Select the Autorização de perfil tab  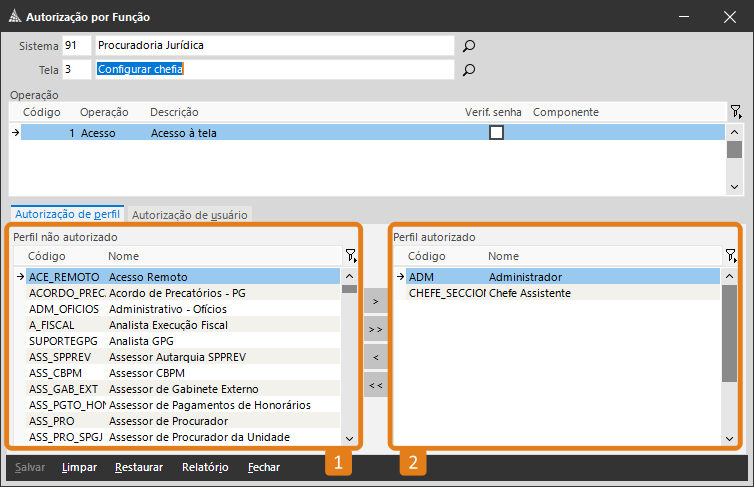[x=68, y=213]
